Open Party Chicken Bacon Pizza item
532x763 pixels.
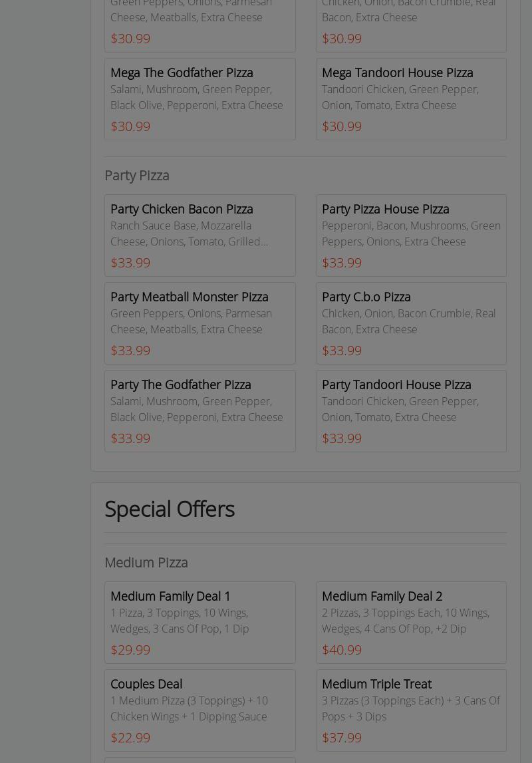point(182,209)
